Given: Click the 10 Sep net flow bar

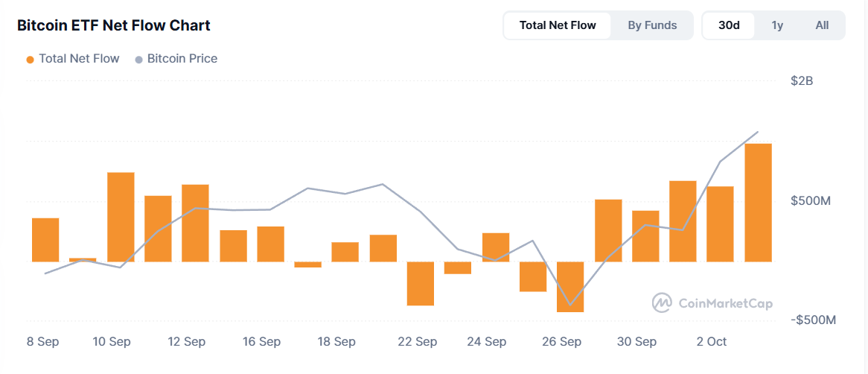Looking at the screenshot, I should 121,217.
